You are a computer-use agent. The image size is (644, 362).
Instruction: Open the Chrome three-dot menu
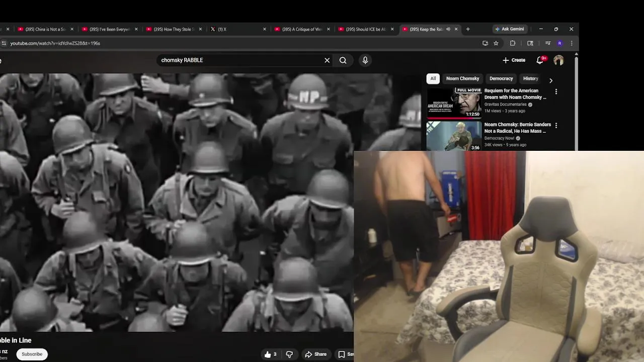pyautogui.click(x=572, y=43)
